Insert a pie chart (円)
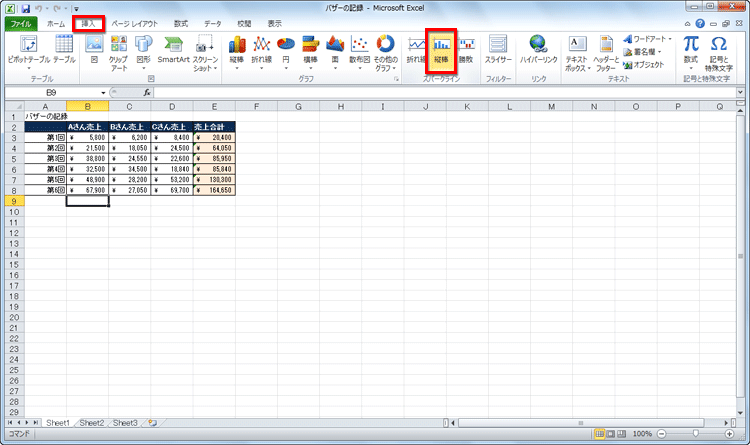This screenshot has height=445, width=750. click(x=286, y=50)
